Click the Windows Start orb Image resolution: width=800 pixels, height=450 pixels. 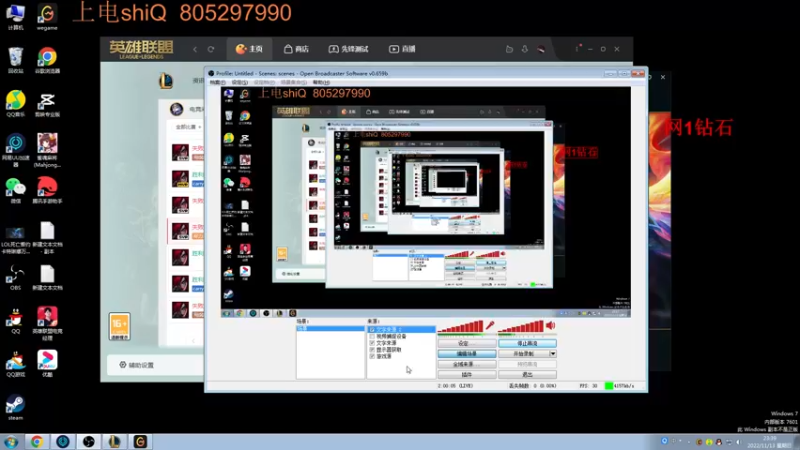(11, 442)
